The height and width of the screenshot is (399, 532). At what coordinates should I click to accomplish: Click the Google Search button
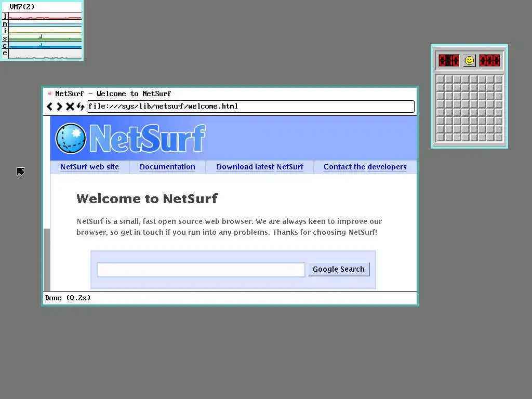coord(339,270)
